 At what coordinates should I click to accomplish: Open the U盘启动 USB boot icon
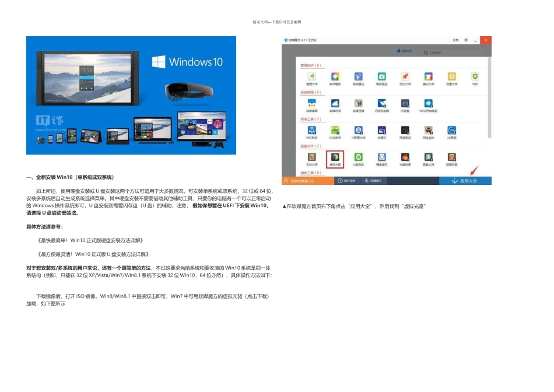click(358, 157)
